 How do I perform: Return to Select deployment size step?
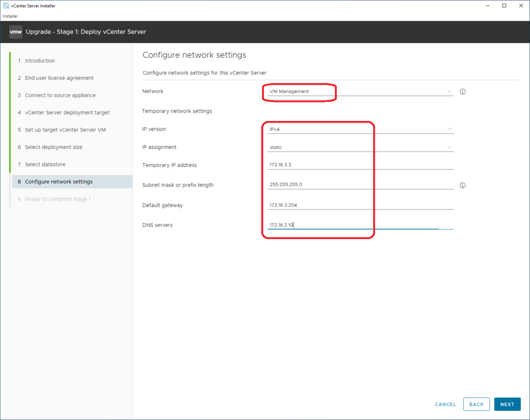pos(53,147)
